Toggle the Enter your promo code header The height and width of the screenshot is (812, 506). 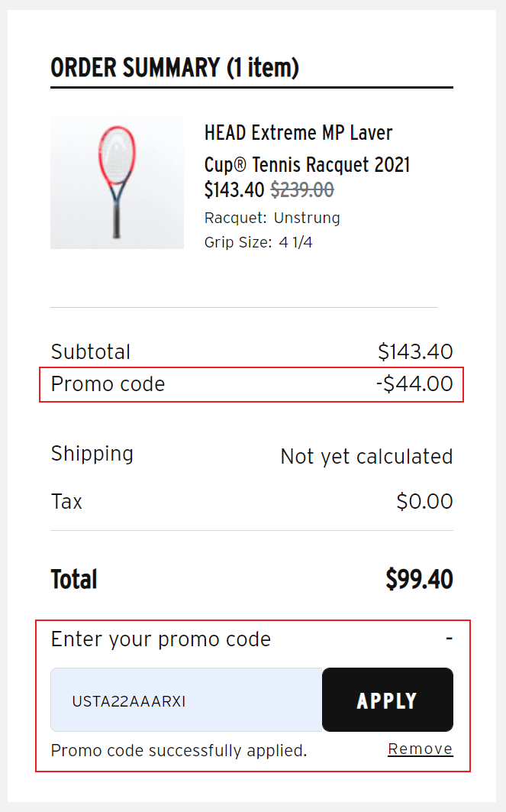tap(161, 639)
